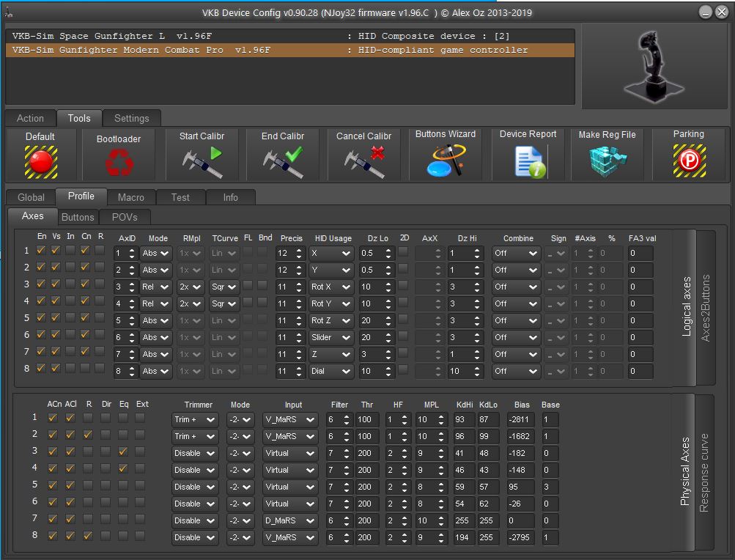Toggle 2D checkbox for logical axis 1
The height and width of the screenshot is (560, 735).
tap(403, 251)
